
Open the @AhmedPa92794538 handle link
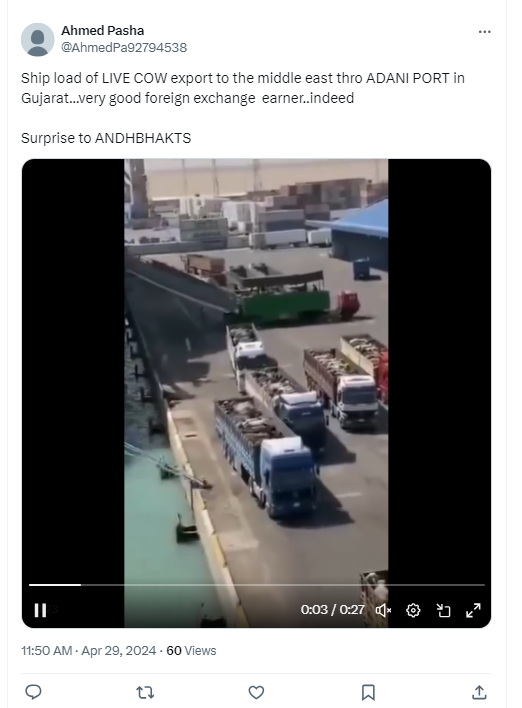click(x=124, y=47)
